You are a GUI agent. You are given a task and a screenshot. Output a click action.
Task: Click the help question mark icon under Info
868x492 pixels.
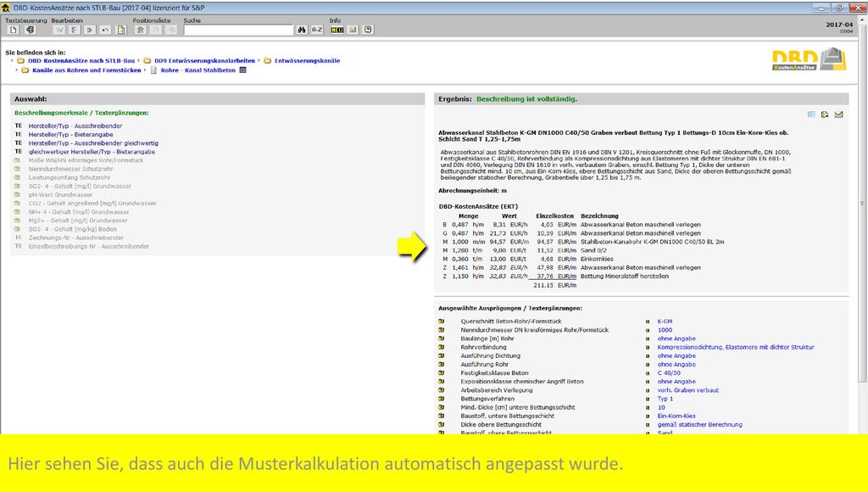point(368,30)
